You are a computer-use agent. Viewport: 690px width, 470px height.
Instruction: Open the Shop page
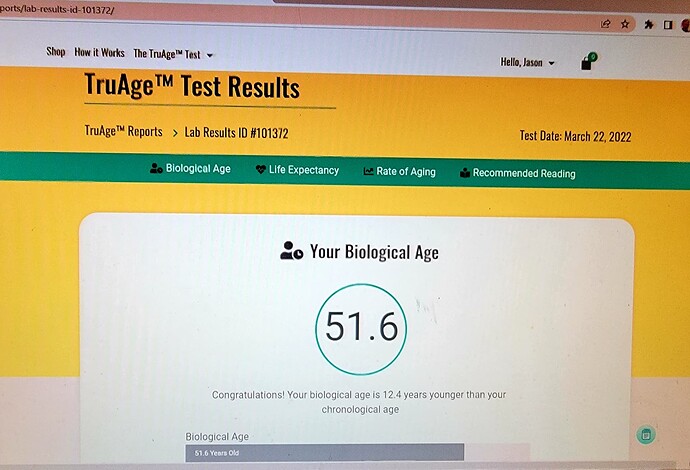pyautogui.click(x=56, y=51)
